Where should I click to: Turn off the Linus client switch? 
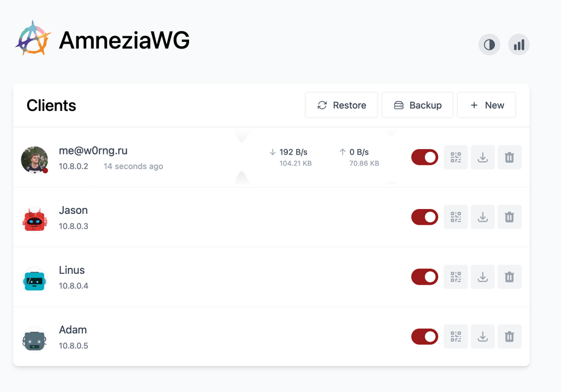[x=425, y=277]
